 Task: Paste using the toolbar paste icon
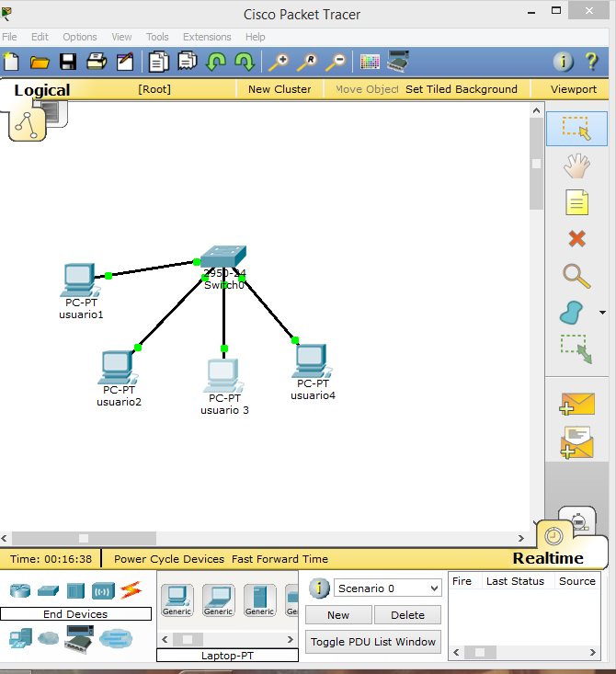coord(188,61)
